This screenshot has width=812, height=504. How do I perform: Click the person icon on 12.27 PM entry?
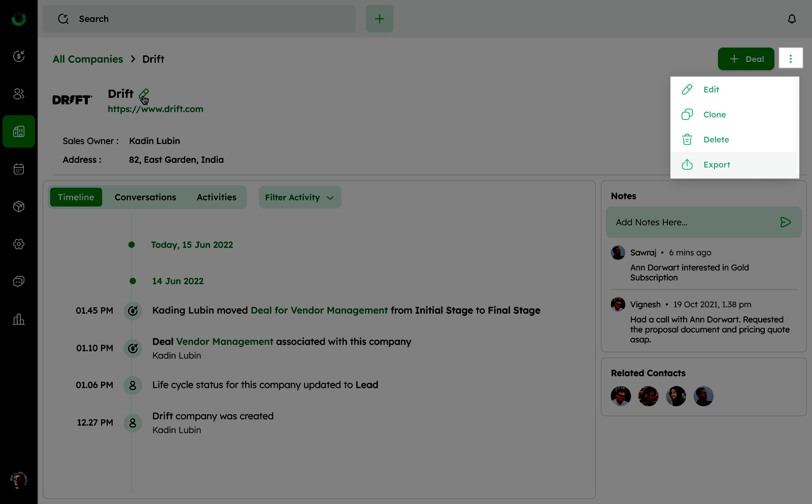133,423
